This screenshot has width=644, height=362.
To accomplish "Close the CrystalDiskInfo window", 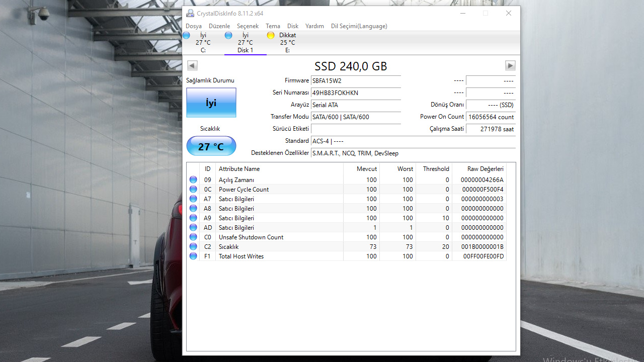I will click(x=509, y=14).
